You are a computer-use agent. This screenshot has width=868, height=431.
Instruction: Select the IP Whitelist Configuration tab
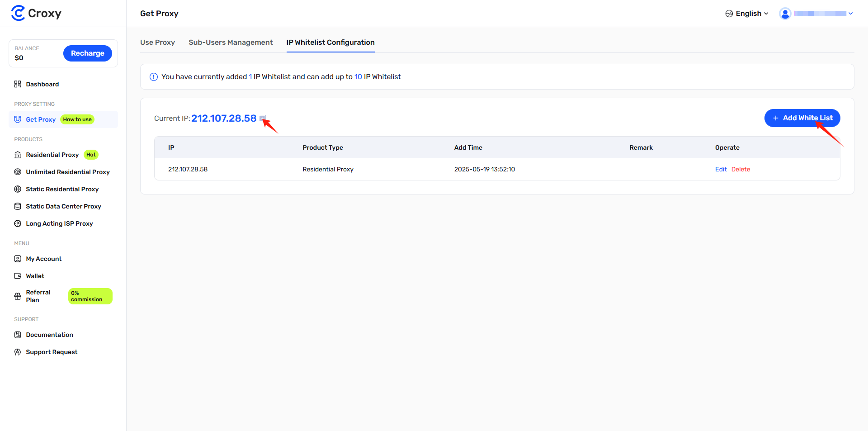(330, 42)
